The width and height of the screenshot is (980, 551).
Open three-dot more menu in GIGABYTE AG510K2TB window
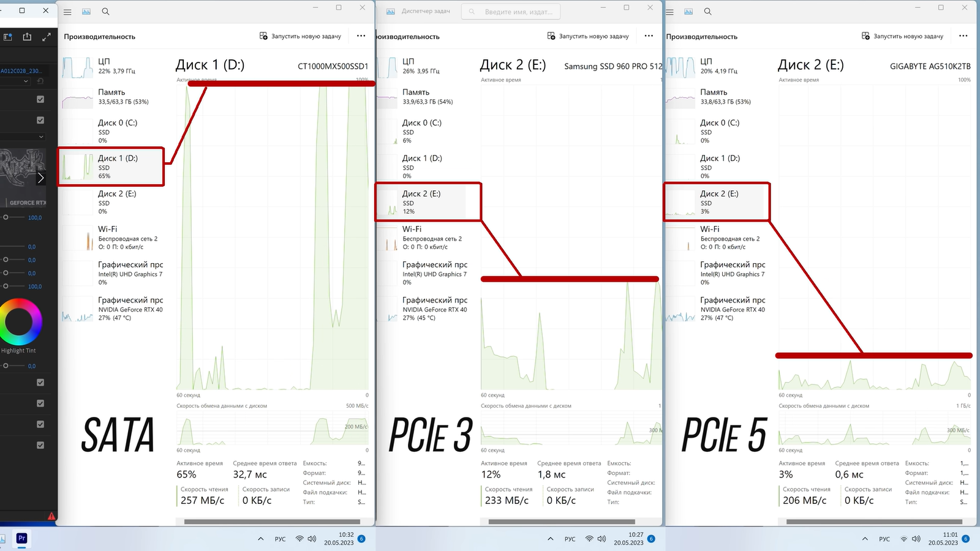tap(963, 36)
